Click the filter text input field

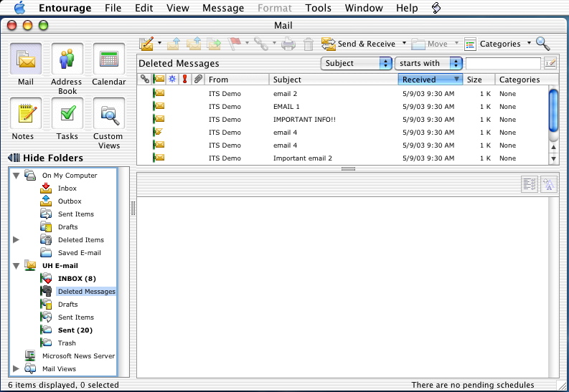(503, 63)
